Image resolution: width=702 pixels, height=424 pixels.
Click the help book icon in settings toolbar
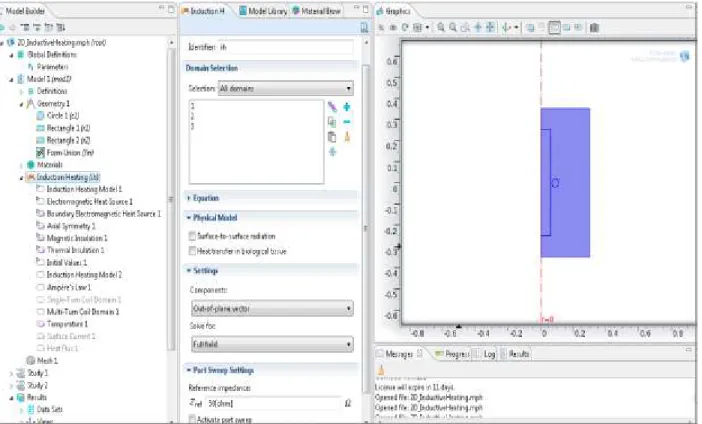tap(364, 28)
